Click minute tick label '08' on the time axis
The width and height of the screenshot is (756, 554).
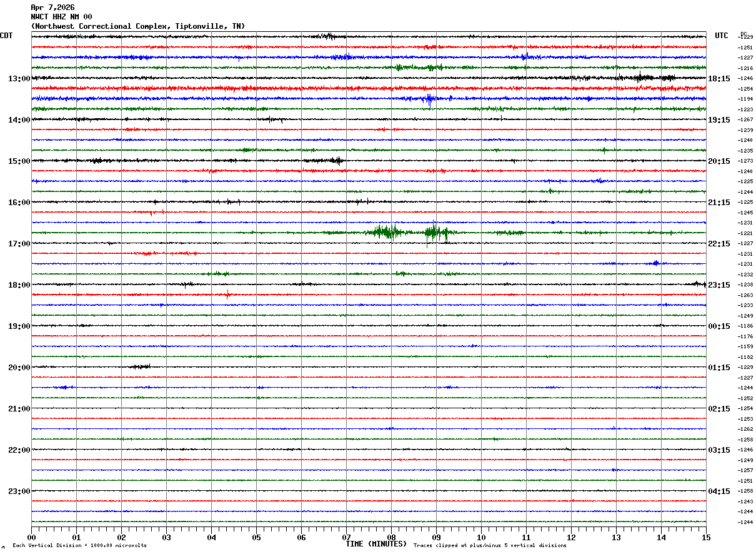point(391,537)
